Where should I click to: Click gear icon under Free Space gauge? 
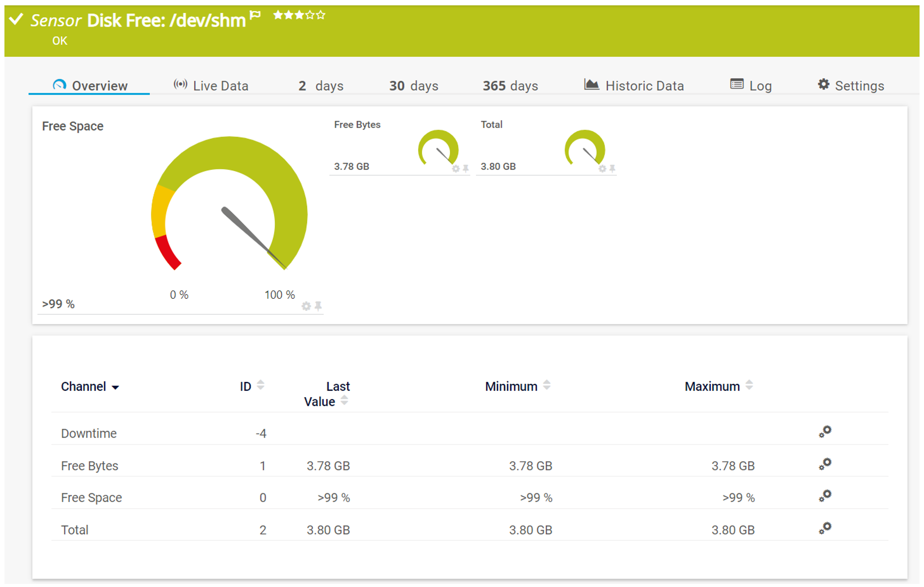pos(306,306)
